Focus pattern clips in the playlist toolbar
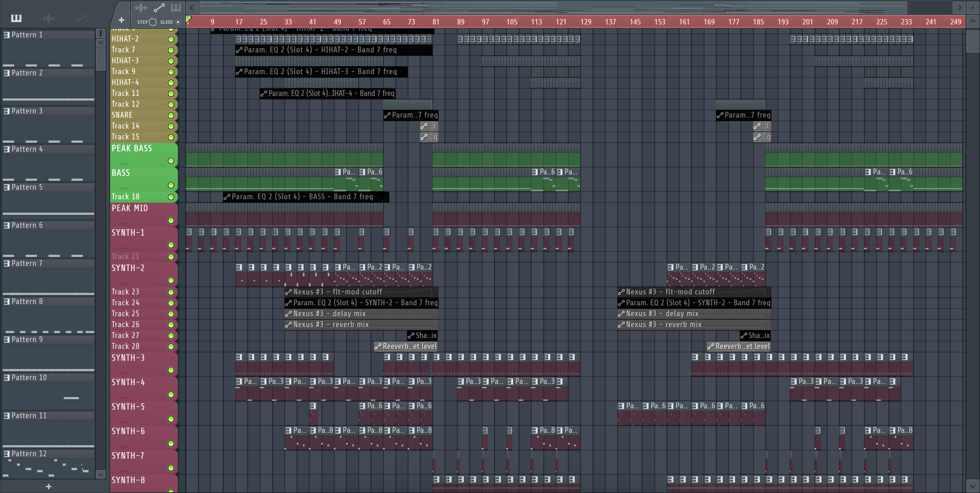980x493 pixels. coord(176,7)
